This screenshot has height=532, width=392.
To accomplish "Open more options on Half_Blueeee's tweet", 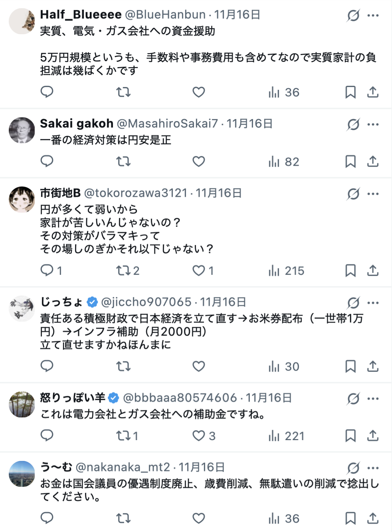I will coord(373,16).
